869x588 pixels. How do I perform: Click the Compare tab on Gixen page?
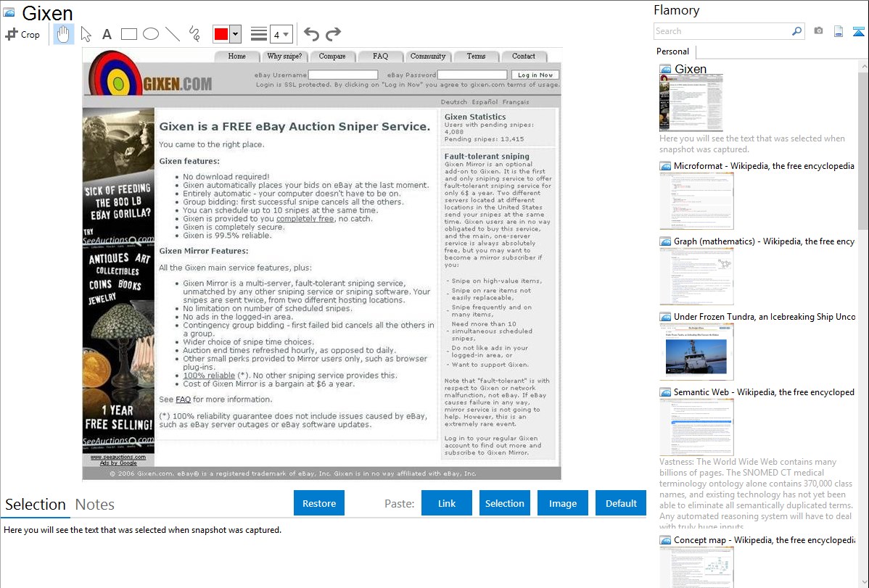tap(332, 56)
